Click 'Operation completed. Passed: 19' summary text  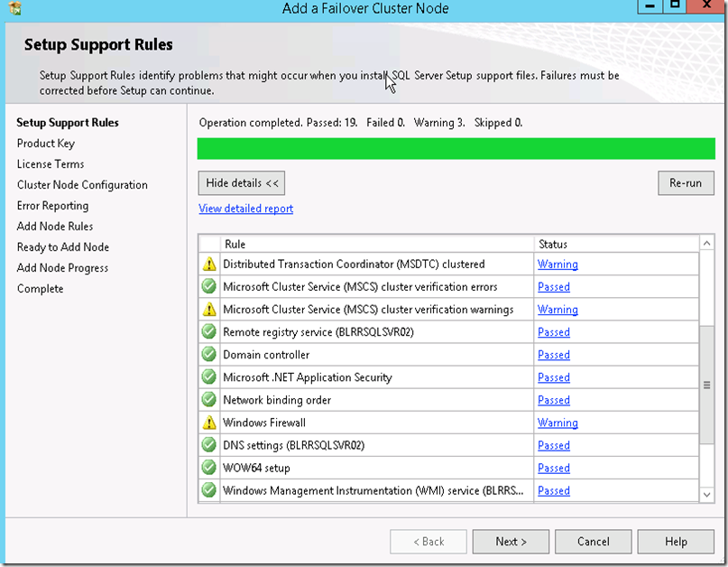(x=278, y=123)
